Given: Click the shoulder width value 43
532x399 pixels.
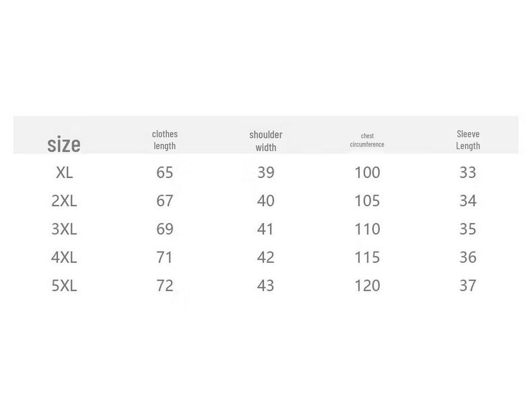Looking at the screenshot, I should (x=265, y=286).
